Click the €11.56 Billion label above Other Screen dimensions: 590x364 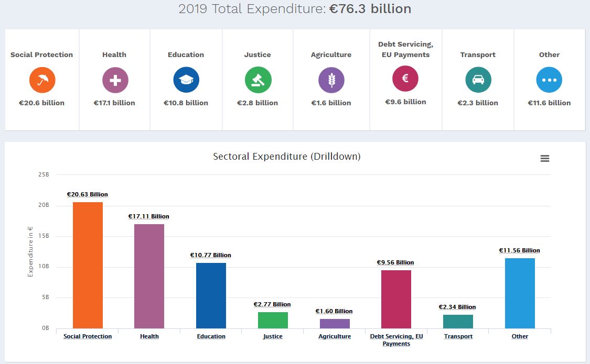click(520, 250)
